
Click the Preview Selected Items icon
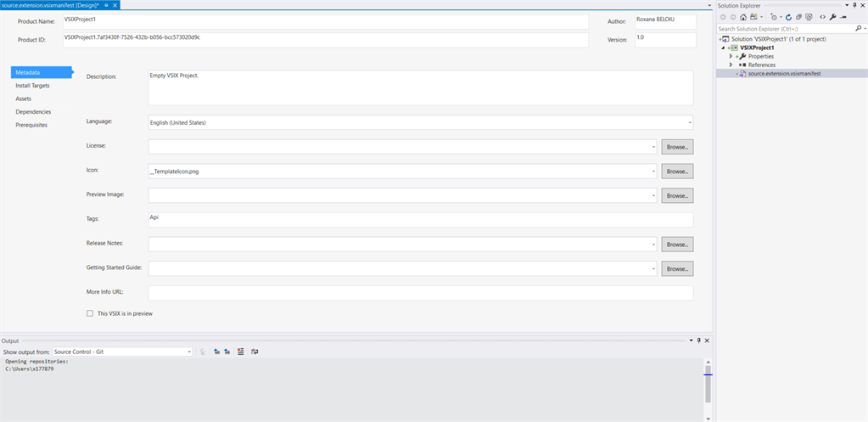click(843, 17)
